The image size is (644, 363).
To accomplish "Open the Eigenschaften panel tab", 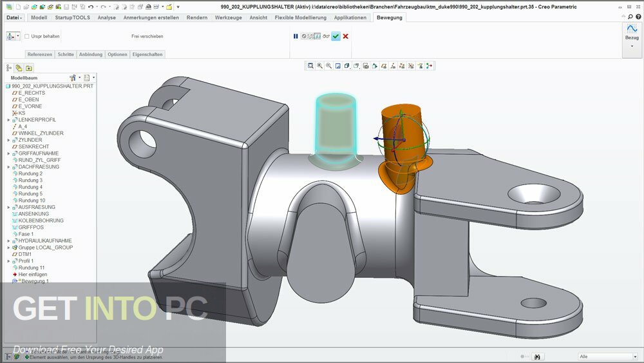I will (x=147, y=54).
